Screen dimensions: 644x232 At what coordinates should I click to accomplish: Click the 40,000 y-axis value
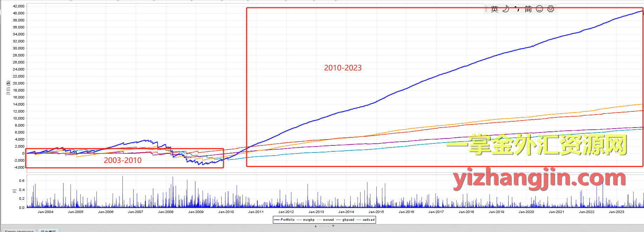tap(19, 13)
